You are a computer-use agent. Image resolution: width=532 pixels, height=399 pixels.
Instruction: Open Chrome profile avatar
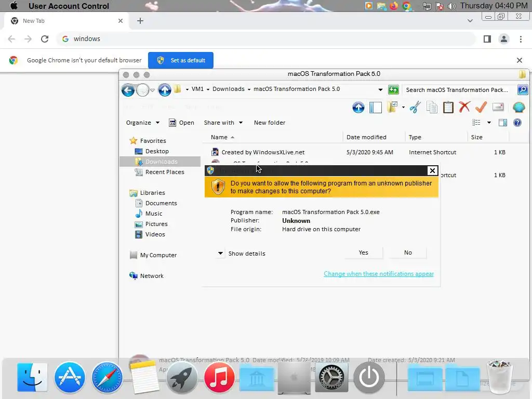click(x=504, y=39)
